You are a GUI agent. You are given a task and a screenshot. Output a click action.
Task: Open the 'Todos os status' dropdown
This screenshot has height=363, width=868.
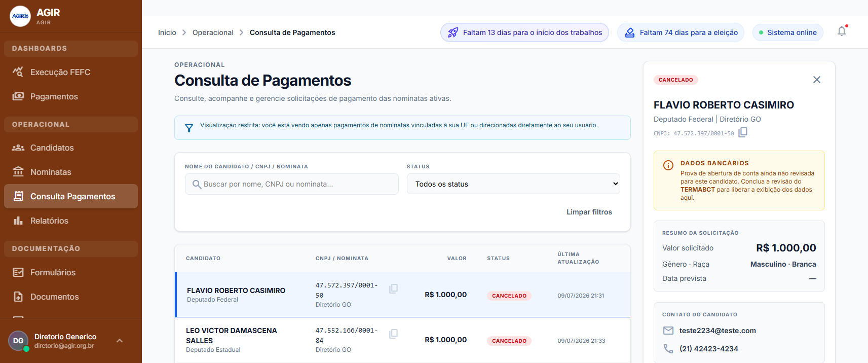(x=513, y=184)
